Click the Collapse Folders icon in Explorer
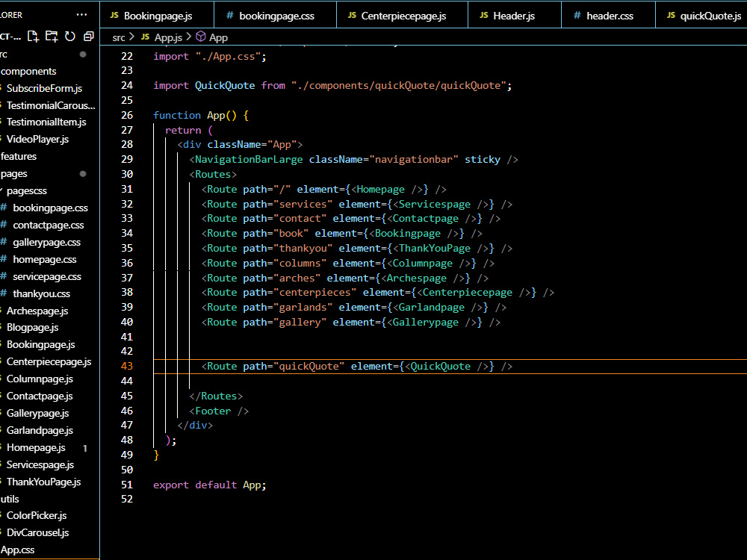747x560 pixels. tap(88, 36)
